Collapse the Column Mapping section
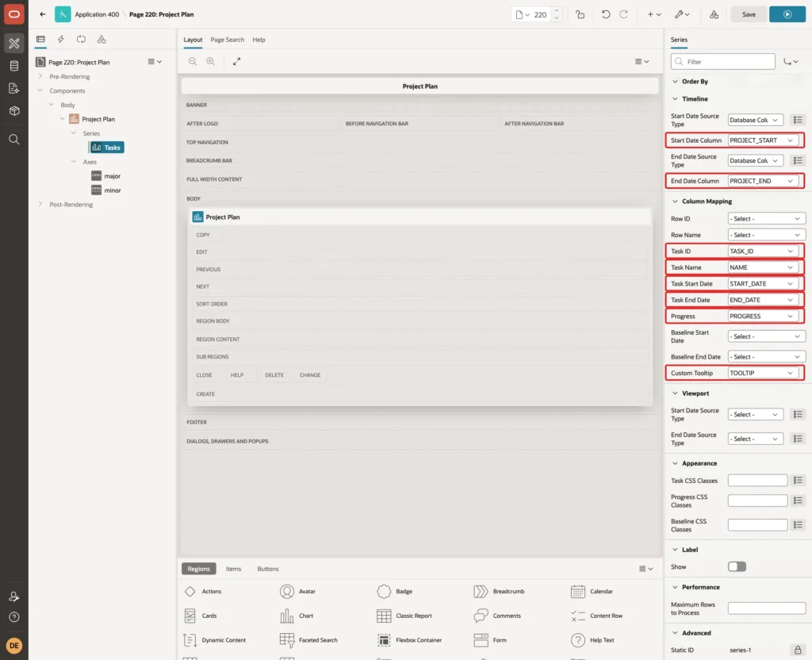 click(x=675, y=201)
